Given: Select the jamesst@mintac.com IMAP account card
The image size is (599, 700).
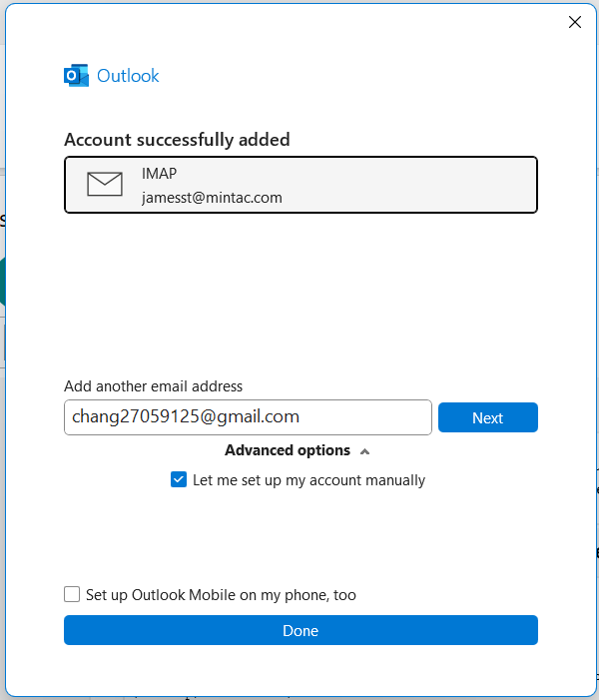Looking at the screenshot, I should click(x=300, y=185).
